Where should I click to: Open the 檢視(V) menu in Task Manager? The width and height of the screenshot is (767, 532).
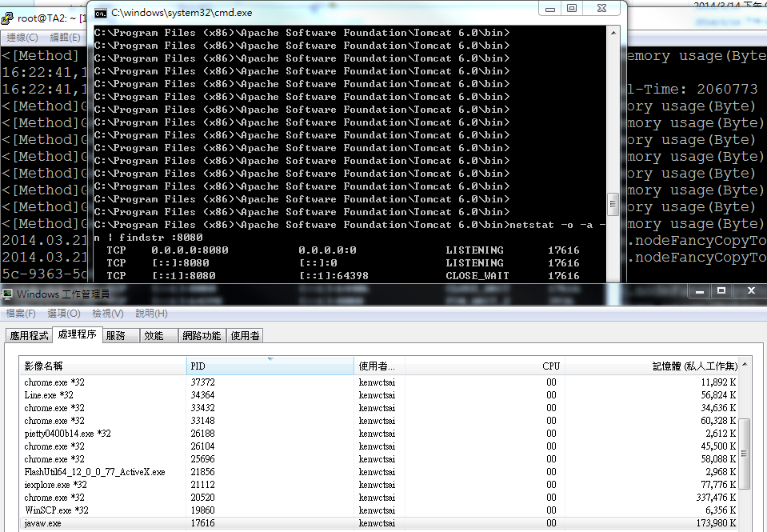pos(108,314)
